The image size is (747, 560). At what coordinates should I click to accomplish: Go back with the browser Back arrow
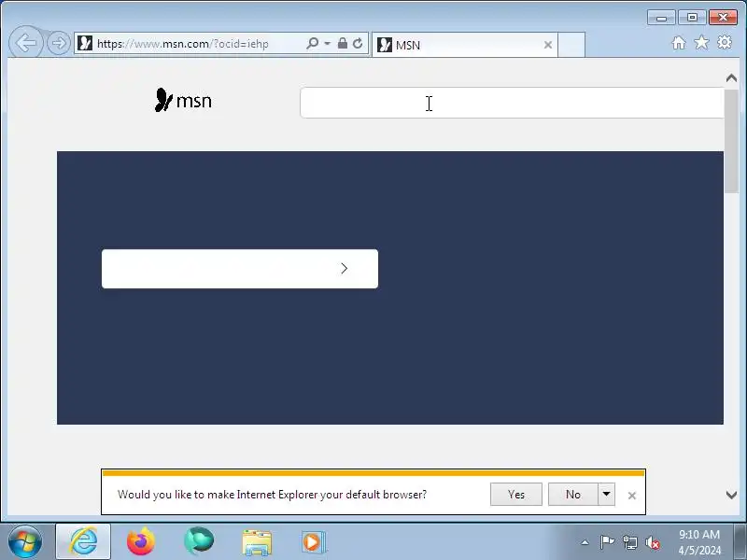point(26,43)
